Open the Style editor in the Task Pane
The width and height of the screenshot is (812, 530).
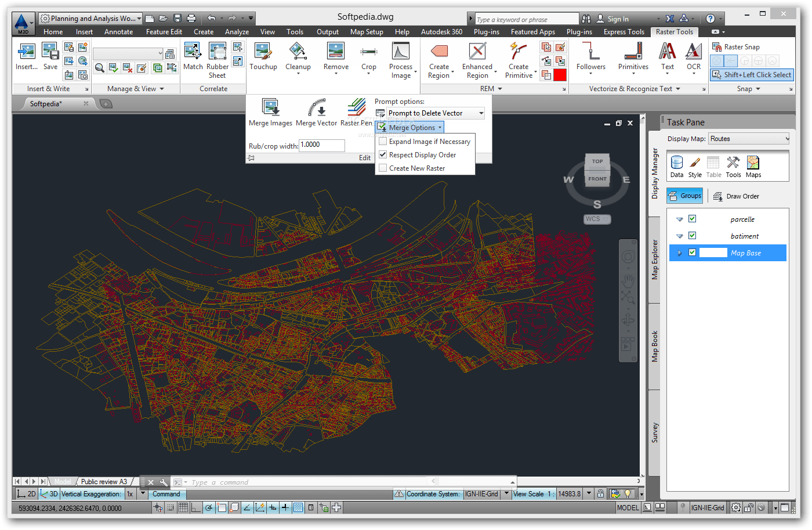(x=694, y=167)
